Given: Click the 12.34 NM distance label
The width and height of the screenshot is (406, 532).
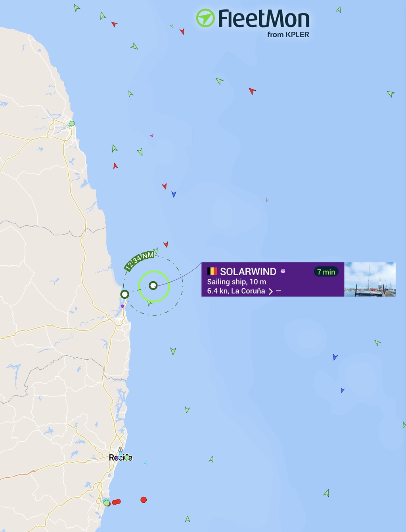Looking at the screenshot, I should pos(139,260).
